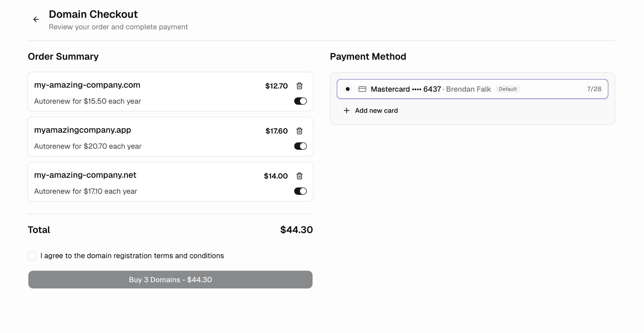The image size is (644, 333).
Task: Click the my-amazing-company.com domain name
Action: click(x=87, y=85)
